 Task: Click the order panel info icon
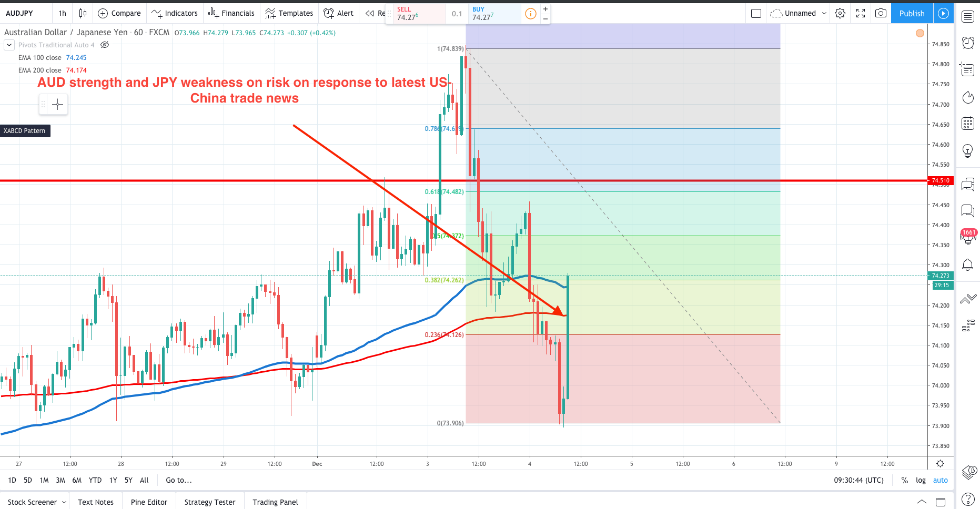click(x=531, y=14)
